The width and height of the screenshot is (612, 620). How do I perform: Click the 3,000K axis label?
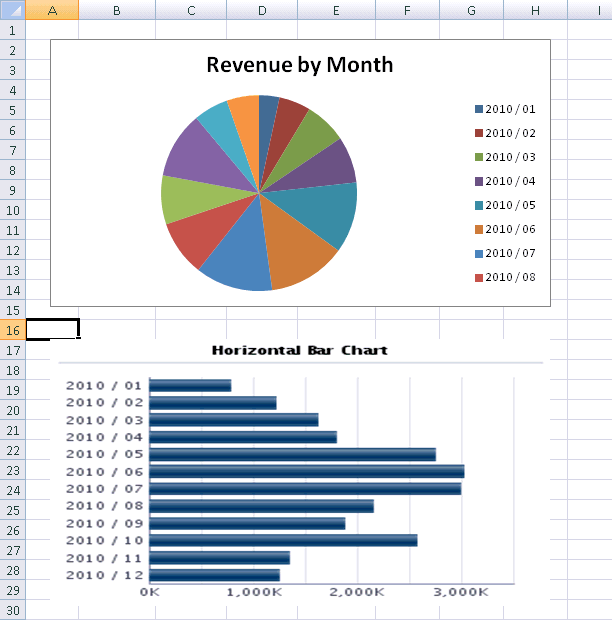pyautogui.click(x=461, y=592)
